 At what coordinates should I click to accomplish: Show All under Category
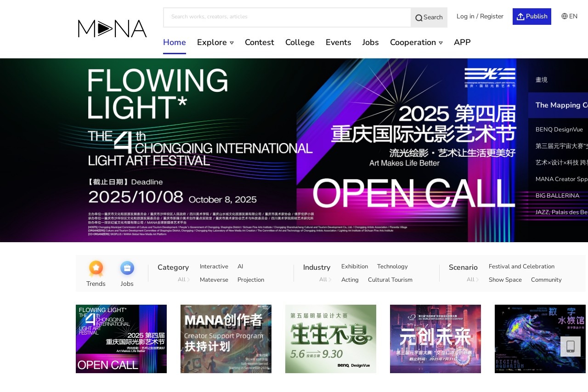click(184, 279)
